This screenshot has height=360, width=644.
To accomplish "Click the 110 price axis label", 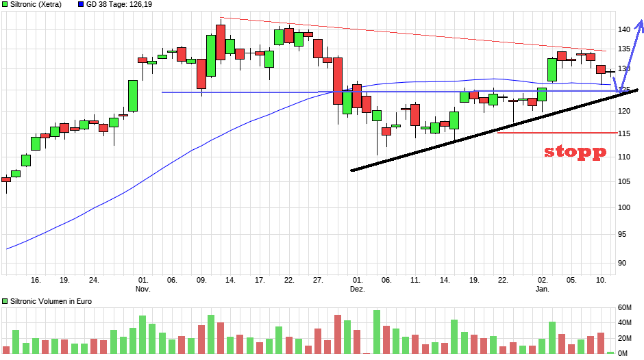I will [x=624, y=157].
